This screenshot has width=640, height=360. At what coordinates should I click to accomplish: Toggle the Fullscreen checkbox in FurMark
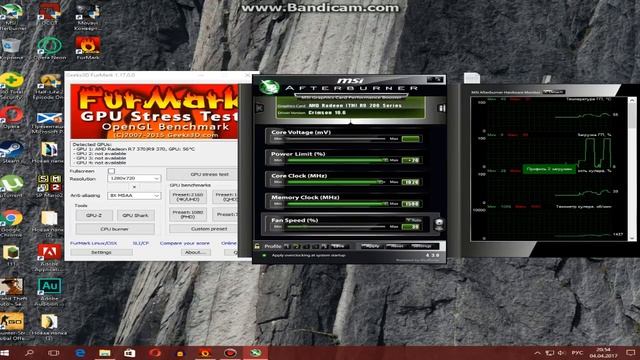111,171
